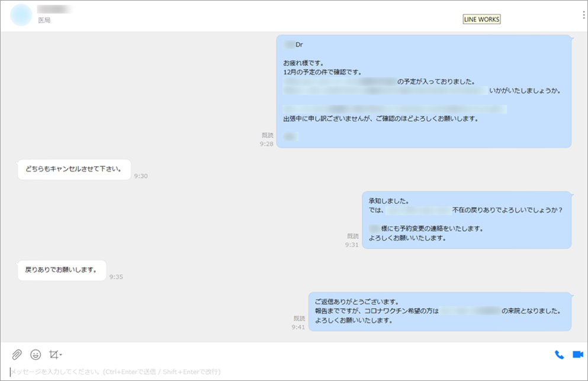Click the 既読 read status above 9:31
588x381 pixels.
[x=353, y=236]
